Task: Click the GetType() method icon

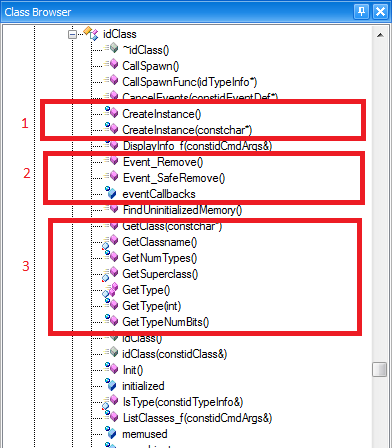Action: [x=111, y=290]
